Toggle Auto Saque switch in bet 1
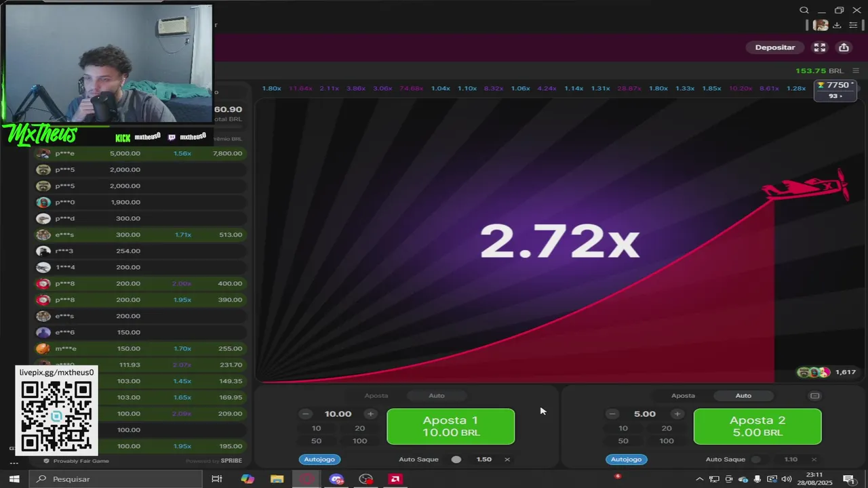This screenshot has width=868, height=488. pyautogui.click(x=456, y=459)
